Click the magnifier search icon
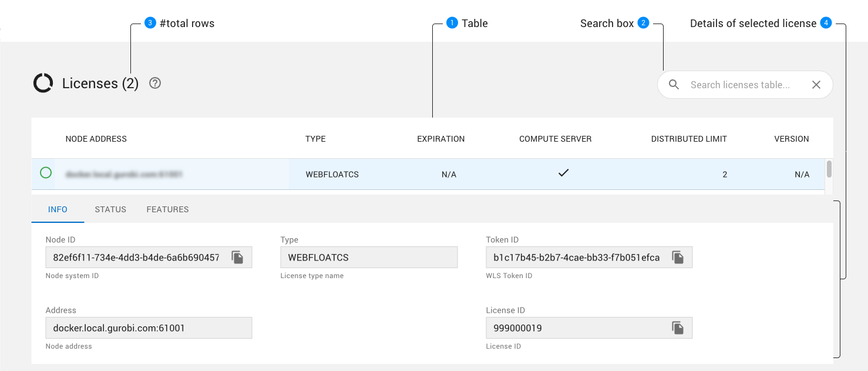 pyautogui.click(x=674, y=85)
